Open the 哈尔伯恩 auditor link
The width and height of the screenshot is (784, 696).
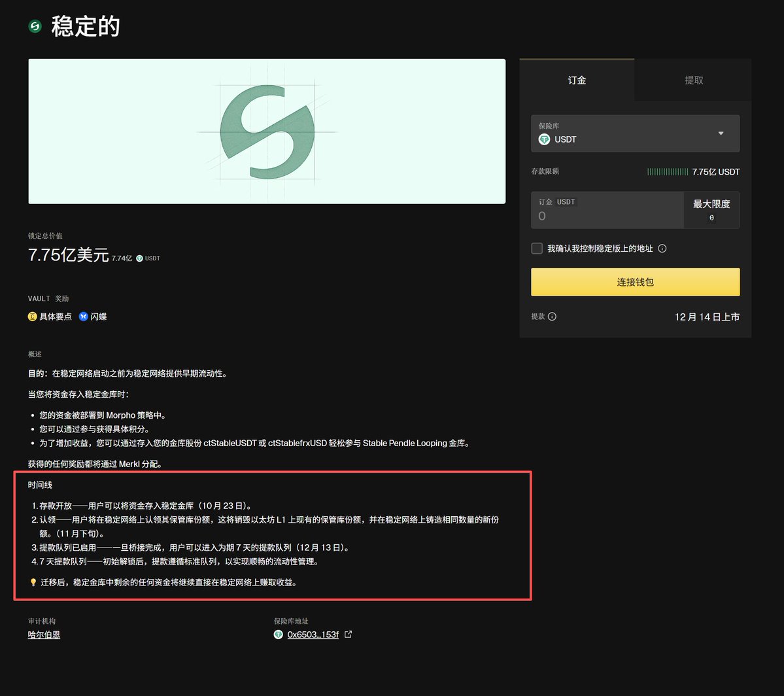click(x=44, y=635)
